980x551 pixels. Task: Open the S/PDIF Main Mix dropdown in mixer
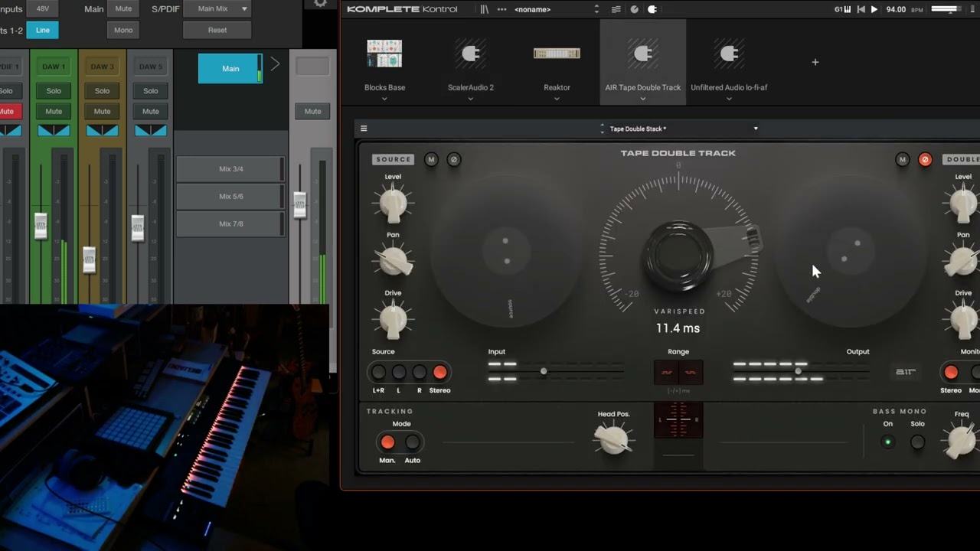(x=217, y=9)
